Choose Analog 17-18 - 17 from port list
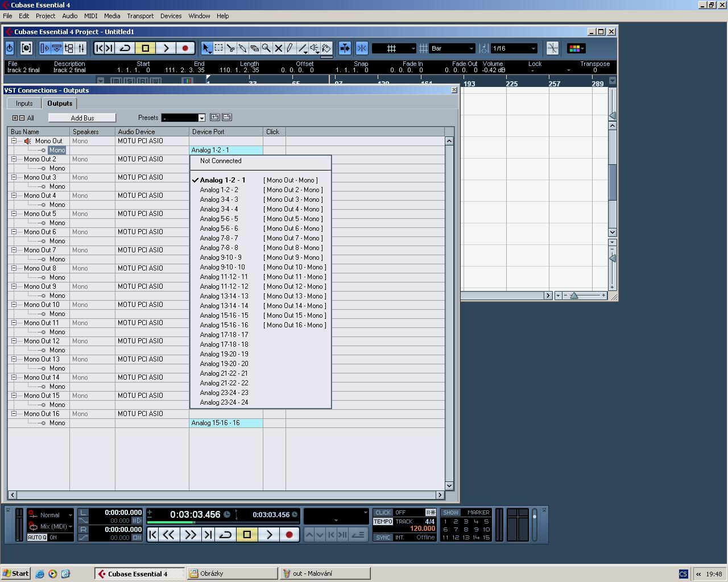Viewport: 728px width, 582px height. [x=224, y=335]
